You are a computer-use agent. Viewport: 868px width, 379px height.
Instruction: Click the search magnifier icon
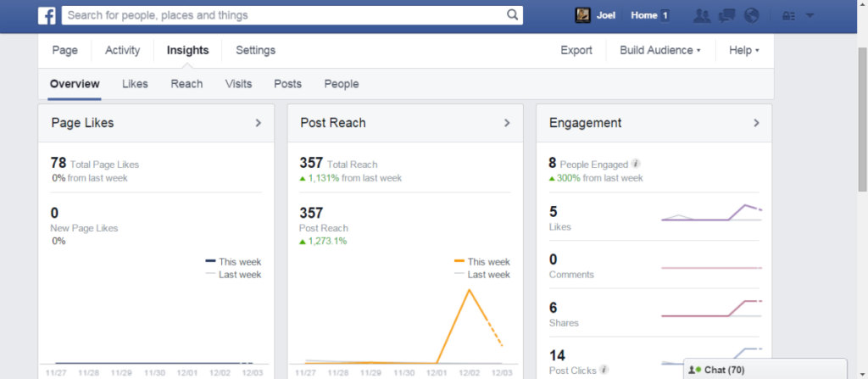(512, 15)
